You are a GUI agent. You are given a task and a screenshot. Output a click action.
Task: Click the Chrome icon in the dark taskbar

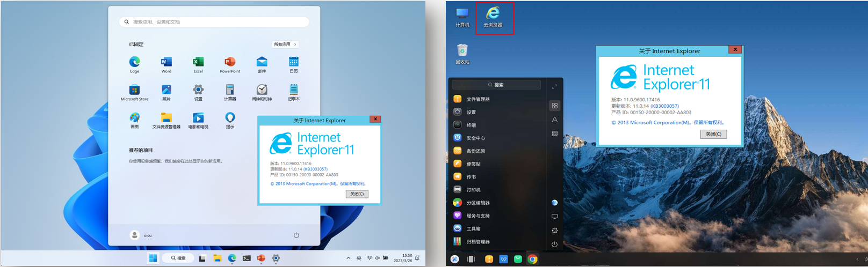[x=532, y=259]
